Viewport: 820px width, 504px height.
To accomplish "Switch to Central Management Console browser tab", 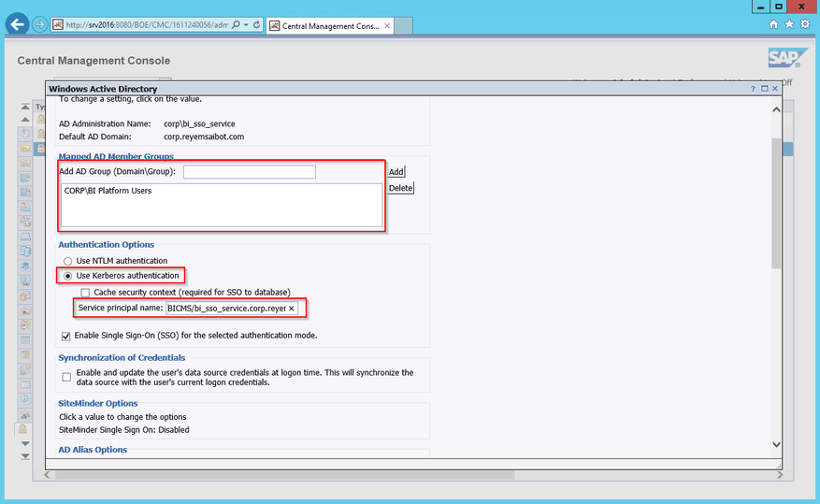I will point(330,26).
